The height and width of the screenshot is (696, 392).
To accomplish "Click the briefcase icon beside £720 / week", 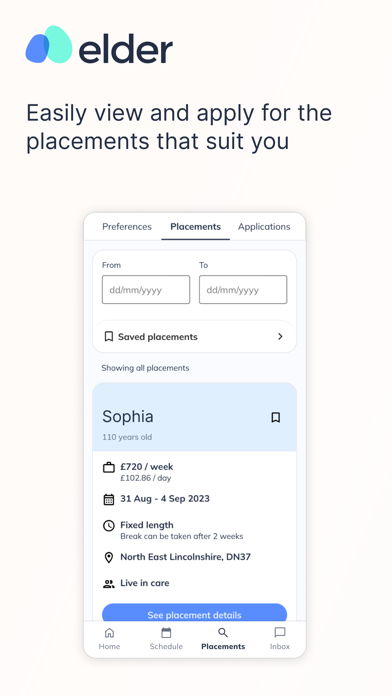I will [x=109, y=467].
